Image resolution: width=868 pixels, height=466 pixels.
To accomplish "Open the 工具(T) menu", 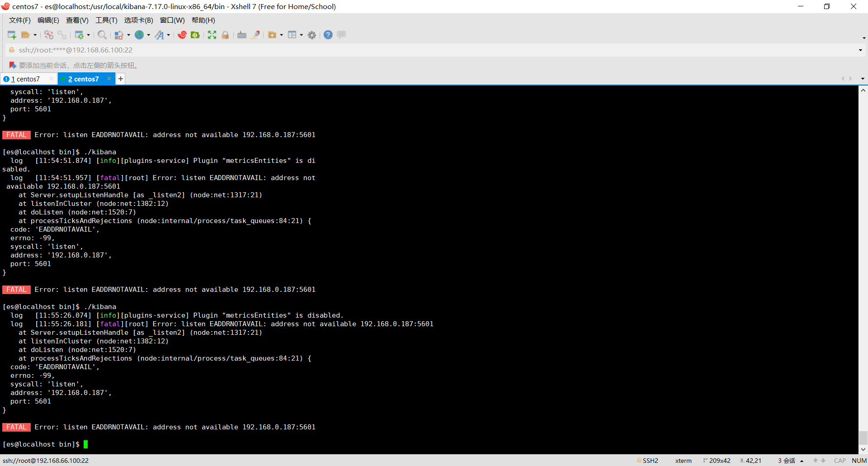I will click(106, 20).
